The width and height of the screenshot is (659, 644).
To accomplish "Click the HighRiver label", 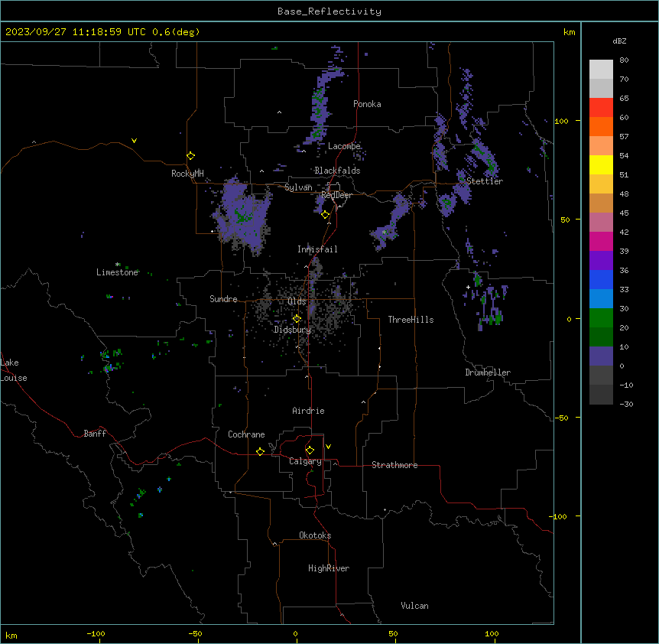I will [x=329, y=568].
